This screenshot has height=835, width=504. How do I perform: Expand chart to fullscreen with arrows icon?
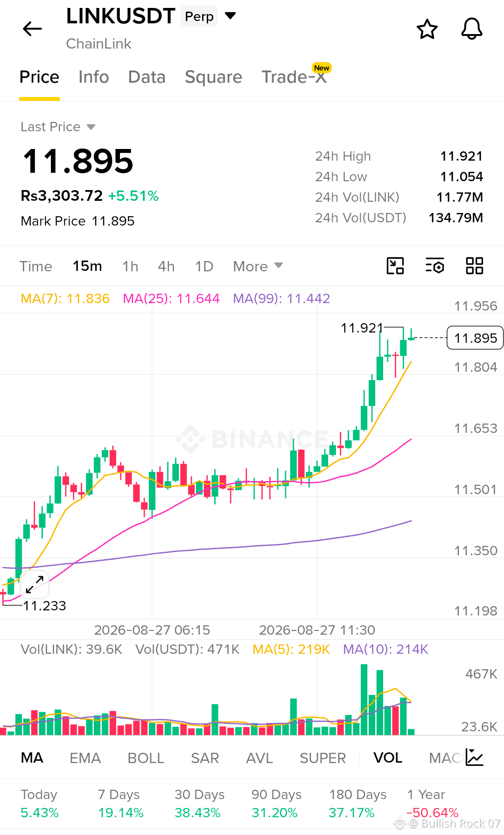35,584
